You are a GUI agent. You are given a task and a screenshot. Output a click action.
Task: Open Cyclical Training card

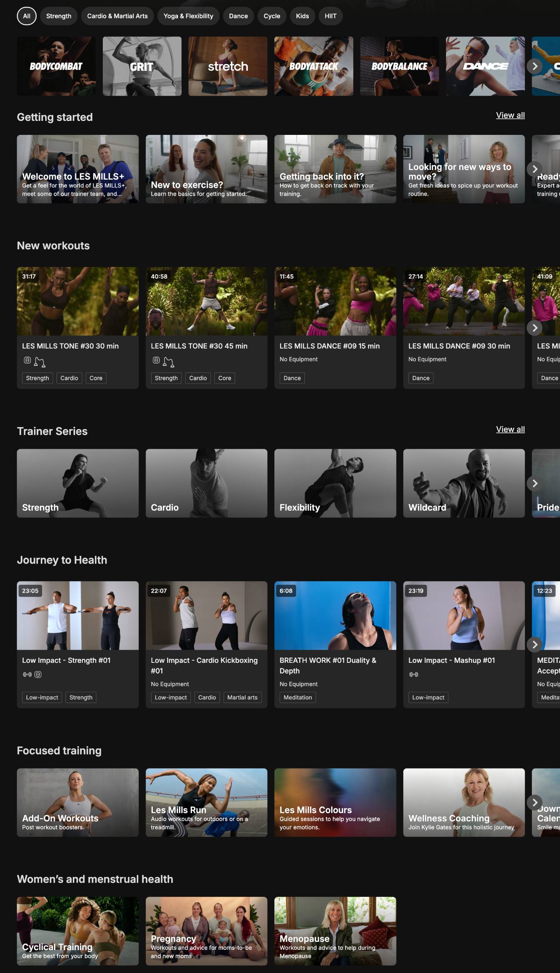(78, 931)
